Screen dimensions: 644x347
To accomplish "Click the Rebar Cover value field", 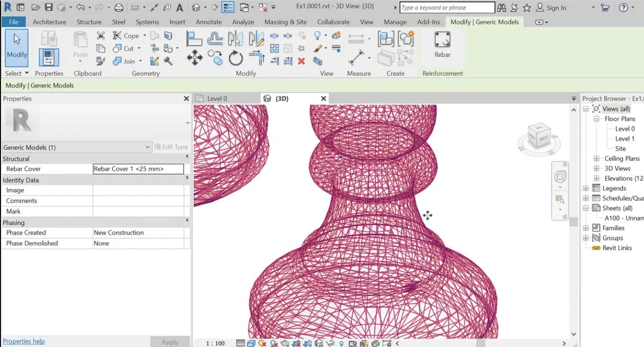I will (x=138, y=169).
